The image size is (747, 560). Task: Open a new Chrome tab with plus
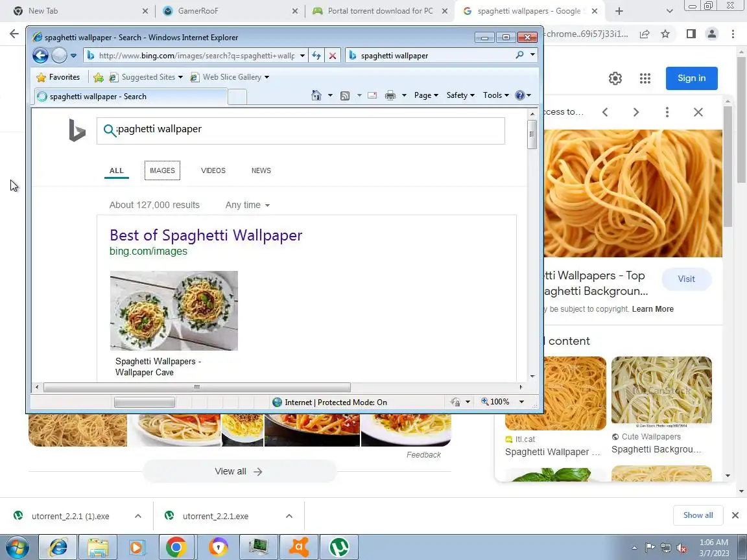(619, 11)
